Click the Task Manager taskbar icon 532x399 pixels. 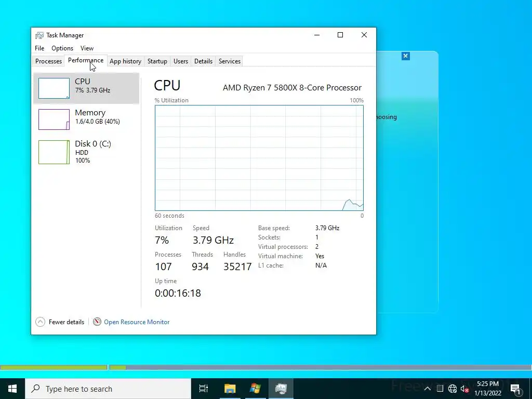[281, 389]
